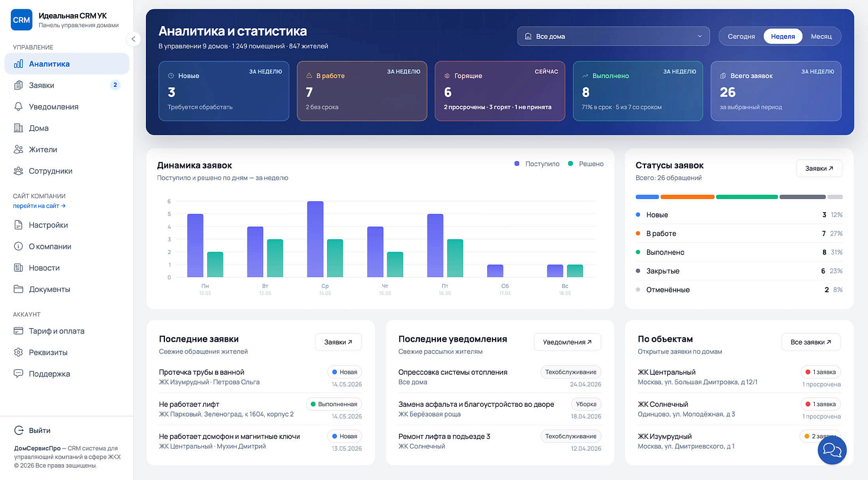Click the CRM logo icon

tap(22, 20)
